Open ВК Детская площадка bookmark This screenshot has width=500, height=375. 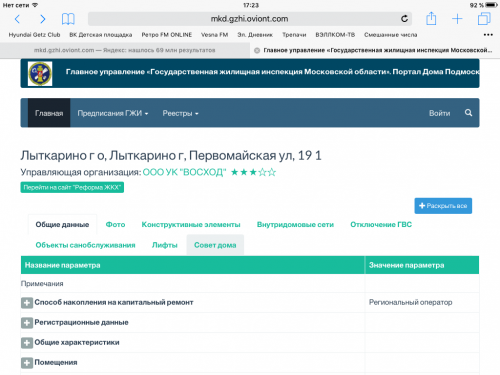101,35
